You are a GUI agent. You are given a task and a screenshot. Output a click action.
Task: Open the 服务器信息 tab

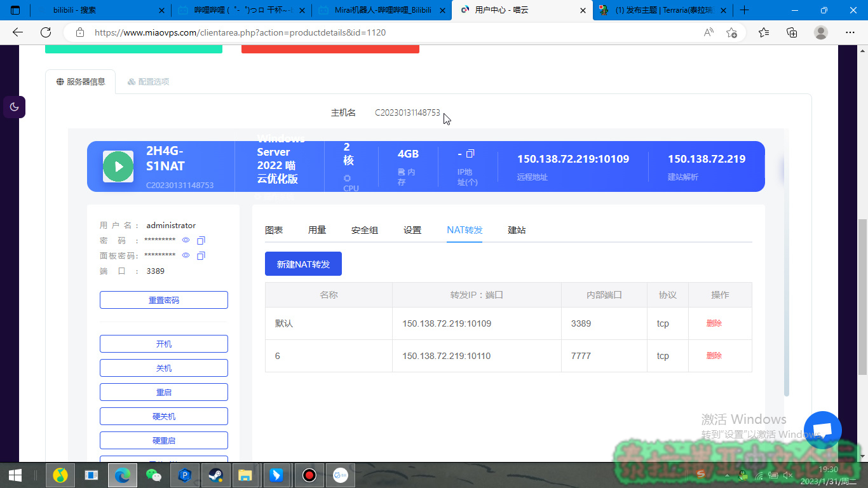(x=81, y=81)
